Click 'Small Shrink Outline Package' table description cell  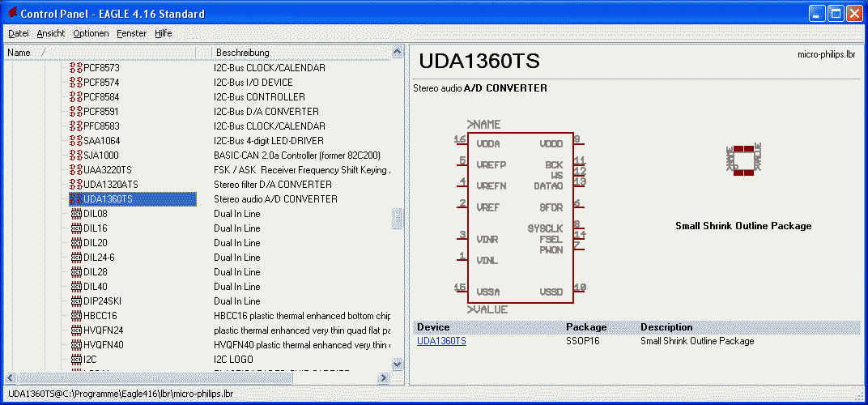click(697, 341)
